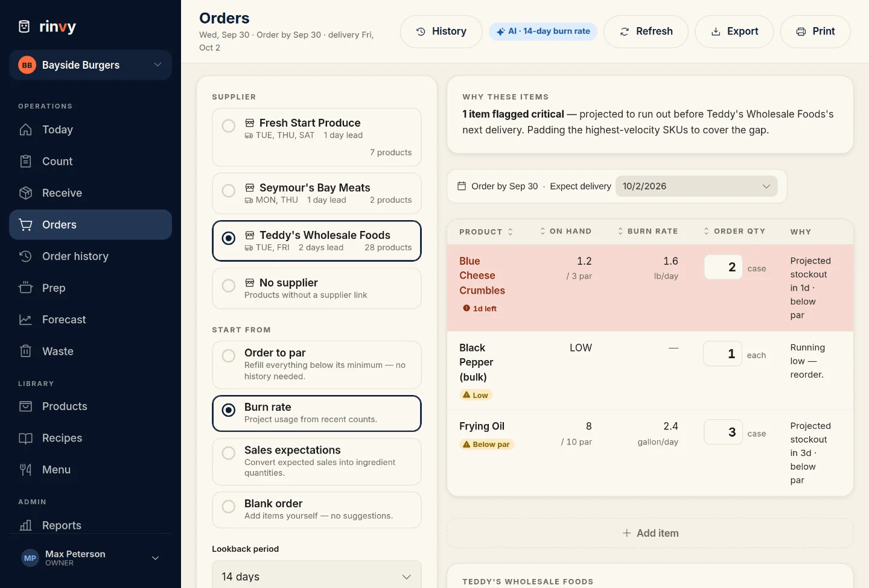The image size is (869, 588).
Task: Click the Receive box icon
Action: (x=25, y=193)
